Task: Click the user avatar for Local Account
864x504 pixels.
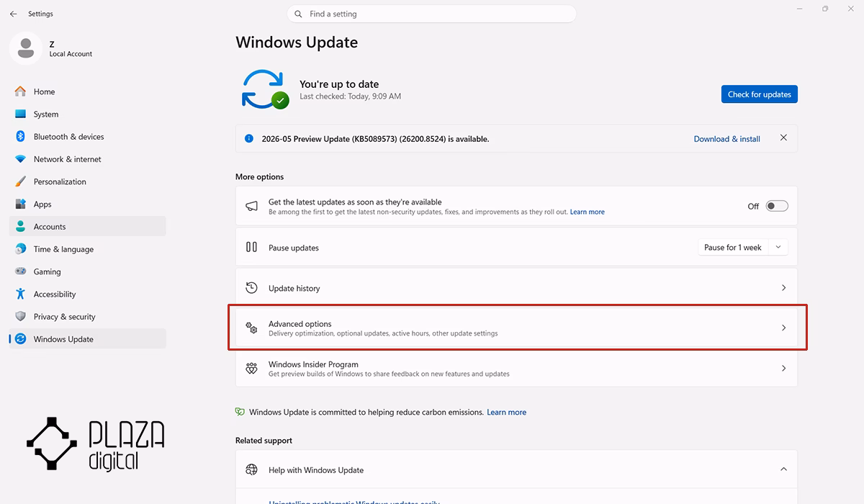Action: pyautogui.click(x=26, y=48)
